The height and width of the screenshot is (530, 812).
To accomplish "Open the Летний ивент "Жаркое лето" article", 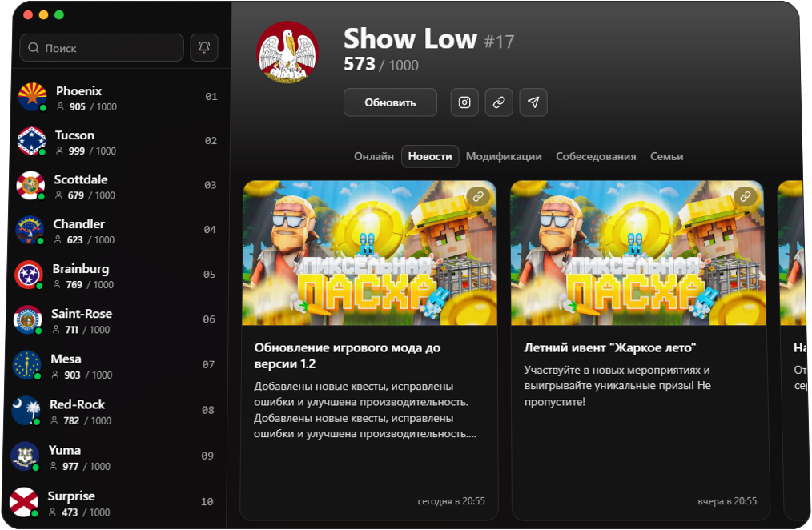I will coord(609,348).
